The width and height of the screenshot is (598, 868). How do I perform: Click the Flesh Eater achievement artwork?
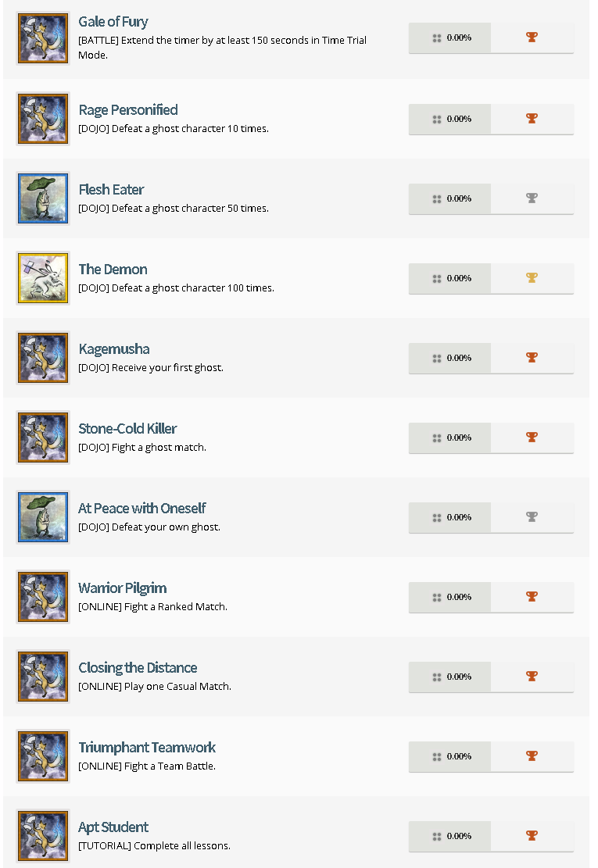(42, 198)
